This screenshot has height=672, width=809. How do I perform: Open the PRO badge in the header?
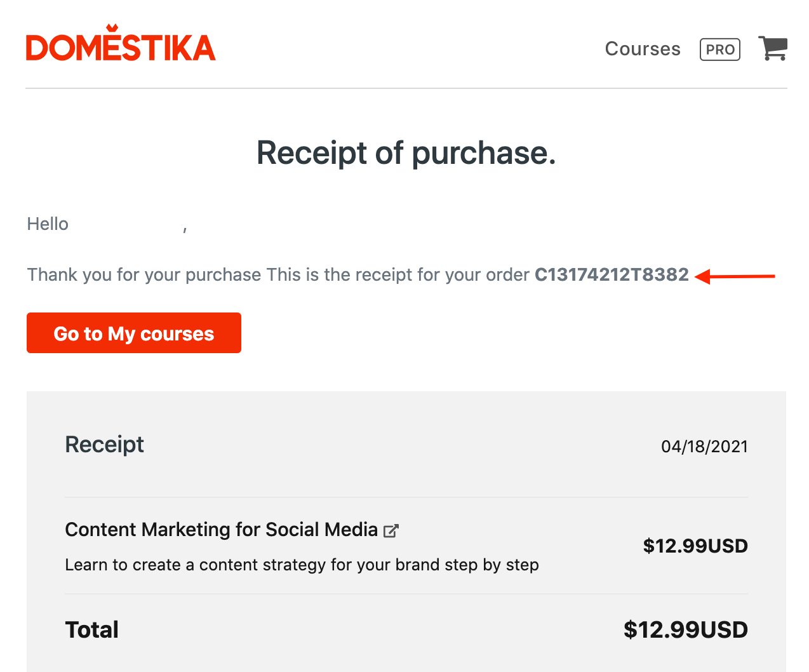tap(720, 50)
